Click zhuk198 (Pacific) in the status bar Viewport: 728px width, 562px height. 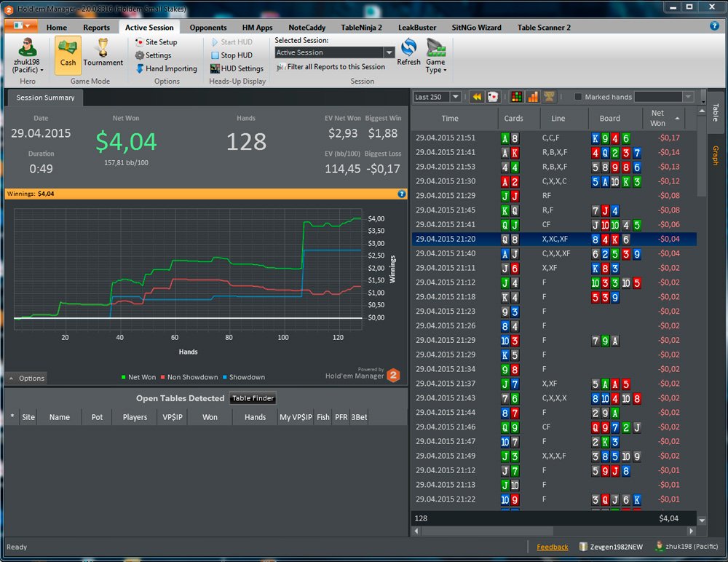tap(687, 547)
